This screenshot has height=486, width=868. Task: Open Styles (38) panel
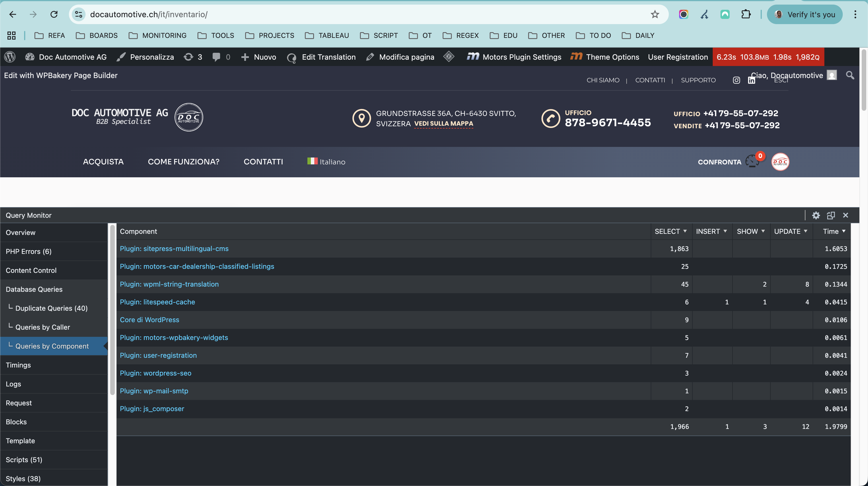coord(54,479)
